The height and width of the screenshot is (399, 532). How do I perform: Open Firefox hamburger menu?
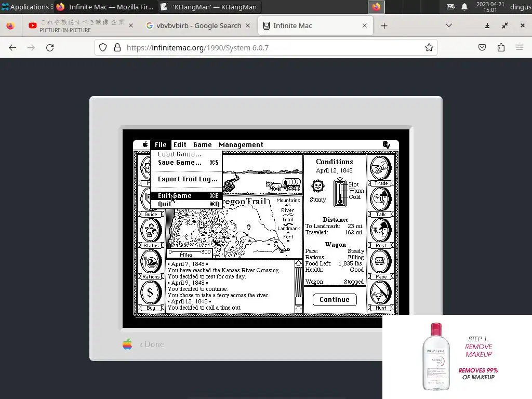click(x=520, y=47)
